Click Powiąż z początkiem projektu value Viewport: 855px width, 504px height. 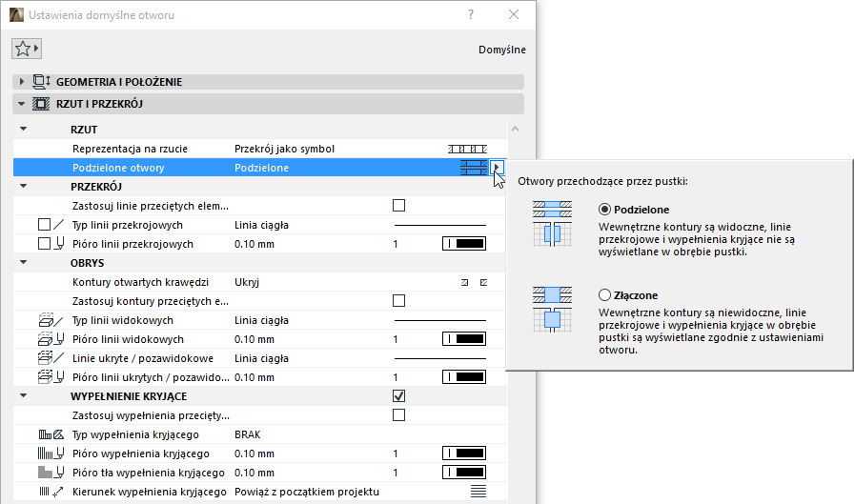click(x=307, y=492)
